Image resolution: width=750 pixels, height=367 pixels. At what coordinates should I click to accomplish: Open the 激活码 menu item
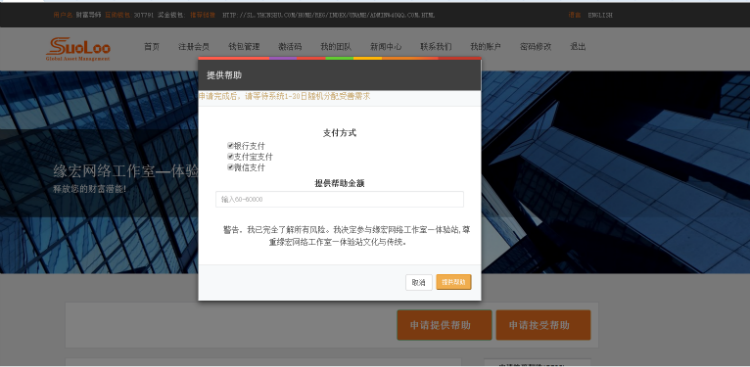coord(290,47)
